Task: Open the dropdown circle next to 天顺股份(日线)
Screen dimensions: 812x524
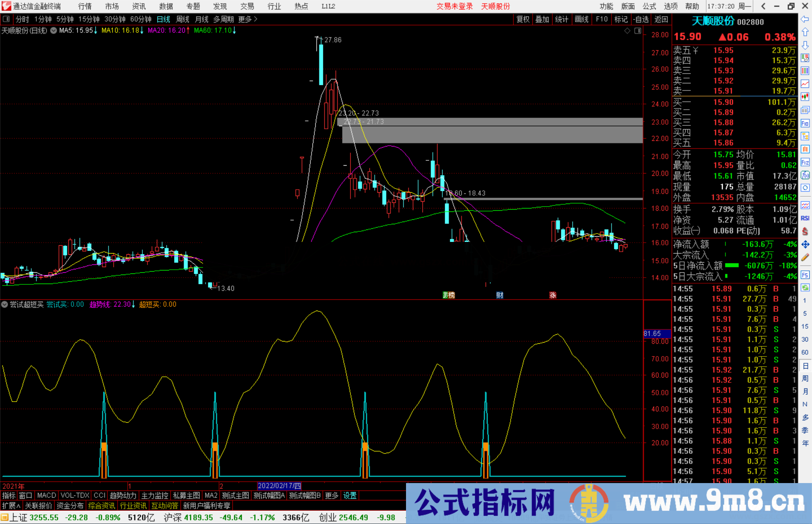Action: 54,30
